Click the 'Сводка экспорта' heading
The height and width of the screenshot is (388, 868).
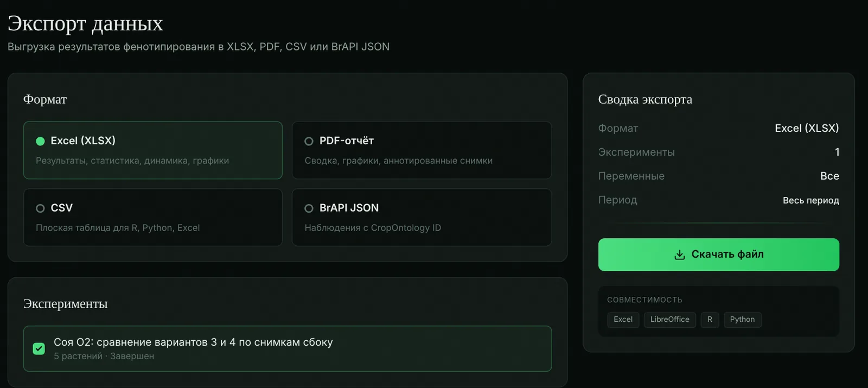click(x=645, y=99)
